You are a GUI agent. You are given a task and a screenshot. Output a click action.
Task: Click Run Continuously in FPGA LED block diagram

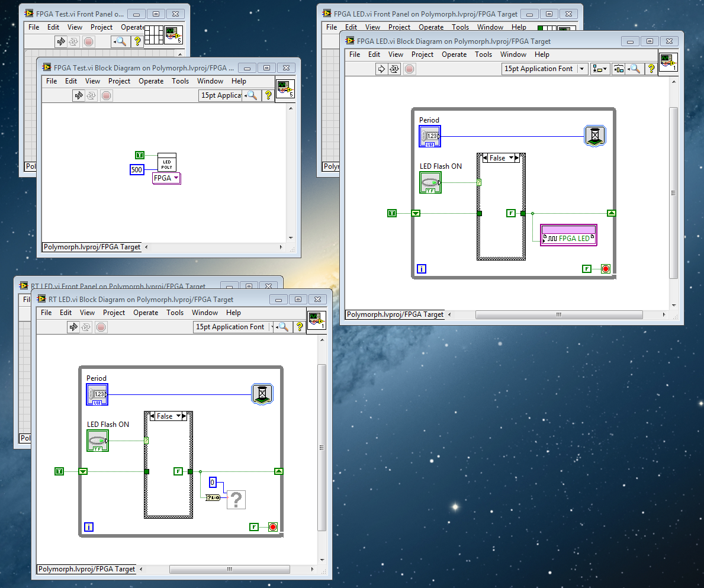point(395,69)
